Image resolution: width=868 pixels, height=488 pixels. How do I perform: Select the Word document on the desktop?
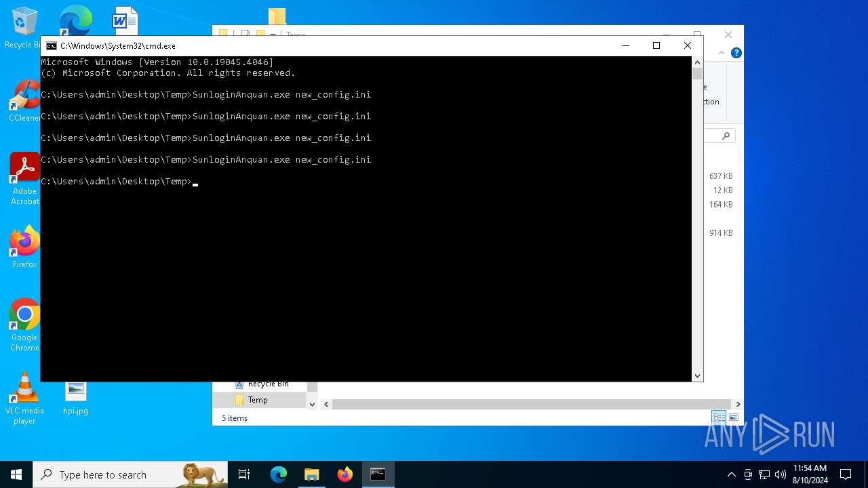(x=125, y=20)
